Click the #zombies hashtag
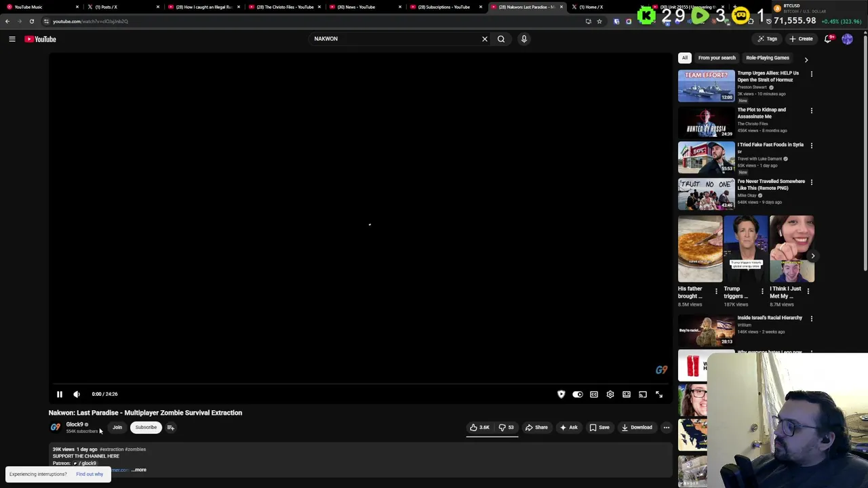Image resolution: width=868 pixels, height=488 pixels. coord(135,449)
